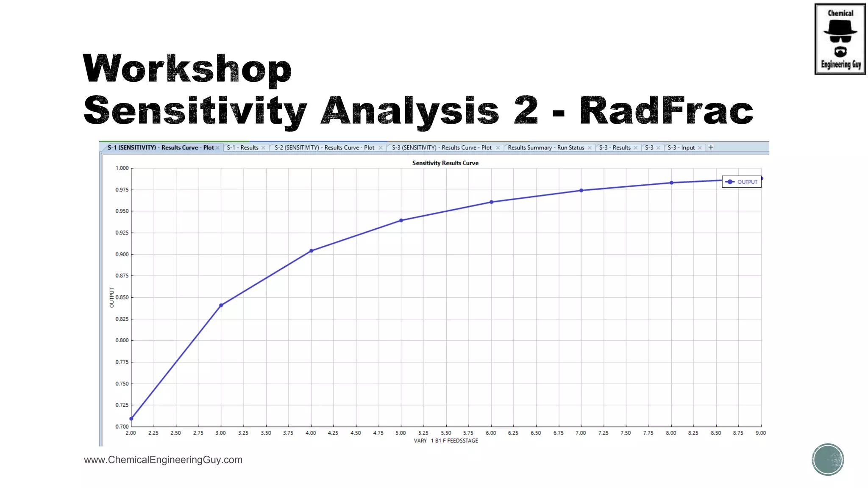Click the round teal button at bottom right
The height and width of the screenshot is (488, 868).
pos(828,460)
